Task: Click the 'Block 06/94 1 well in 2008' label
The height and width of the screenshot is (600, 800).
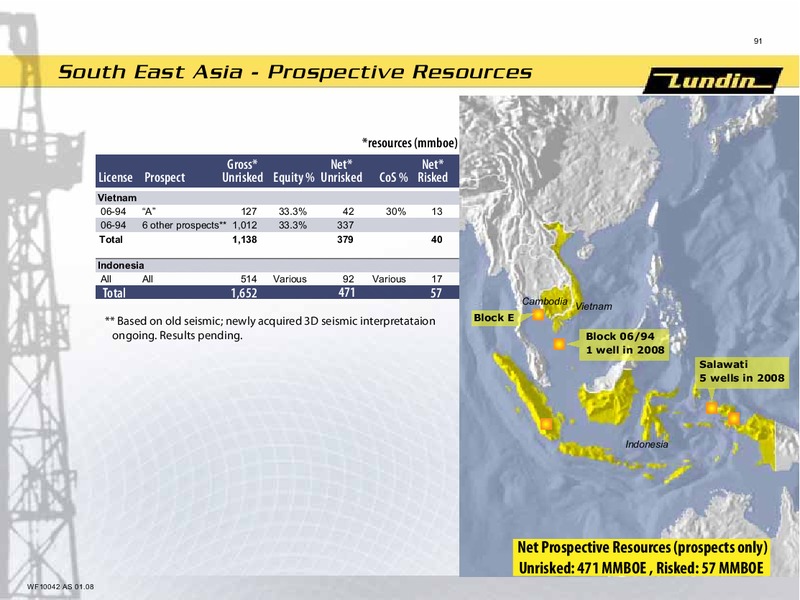Action: pos(625,343)
